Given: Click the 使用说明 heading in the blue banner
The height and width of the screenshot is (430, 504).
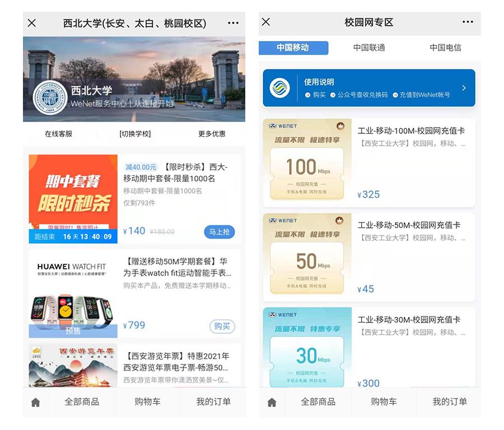Looking at the screenshot, I should pos(319,82).
